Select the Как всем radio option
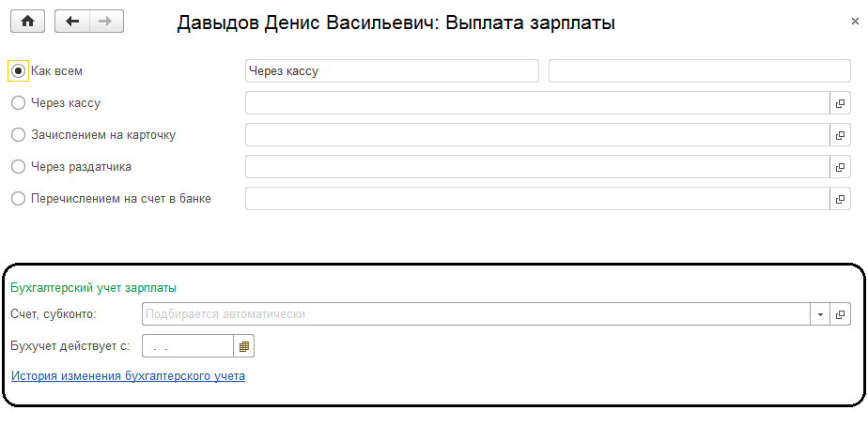This screenshot has width=868, height=426. tap(18, 70)
